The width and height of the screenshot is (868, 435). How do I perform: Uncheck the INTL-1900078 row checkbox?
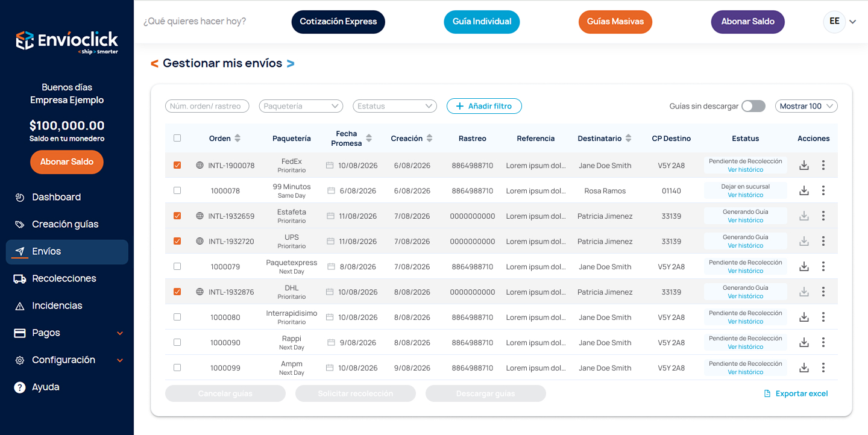tap(177, 165)
